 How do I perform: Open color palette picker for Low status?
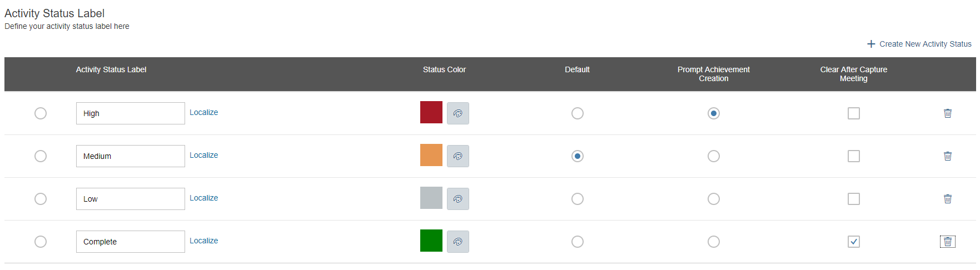click(x=458, y=199)
